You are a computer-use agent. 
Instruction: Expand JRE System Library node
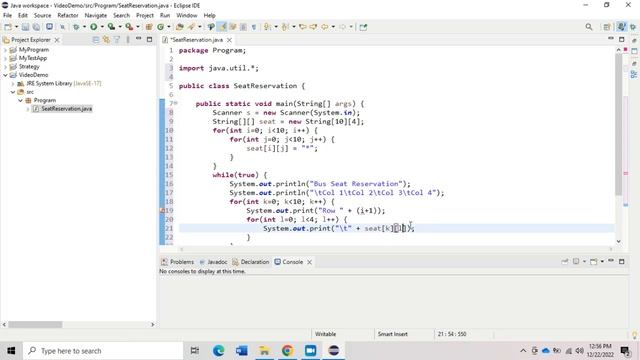13,84
